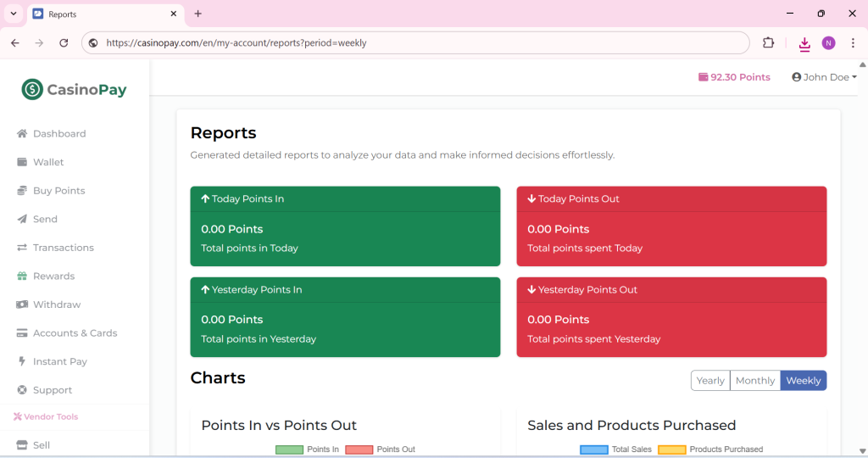Open the Support link
Viewport: 868px width, 458px height.
pyautogui.click(x=53, y=390)
